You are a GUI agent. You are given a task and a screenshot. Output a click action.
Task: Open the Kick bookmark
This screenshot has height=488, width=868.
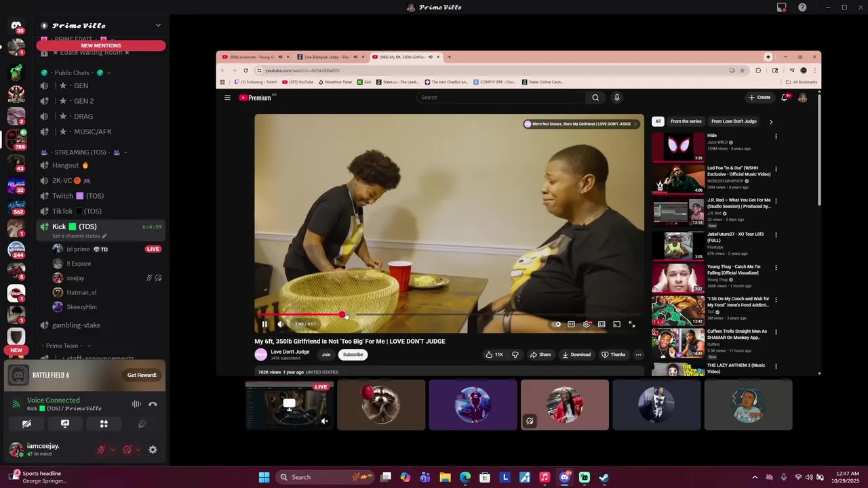coord(365,82)
